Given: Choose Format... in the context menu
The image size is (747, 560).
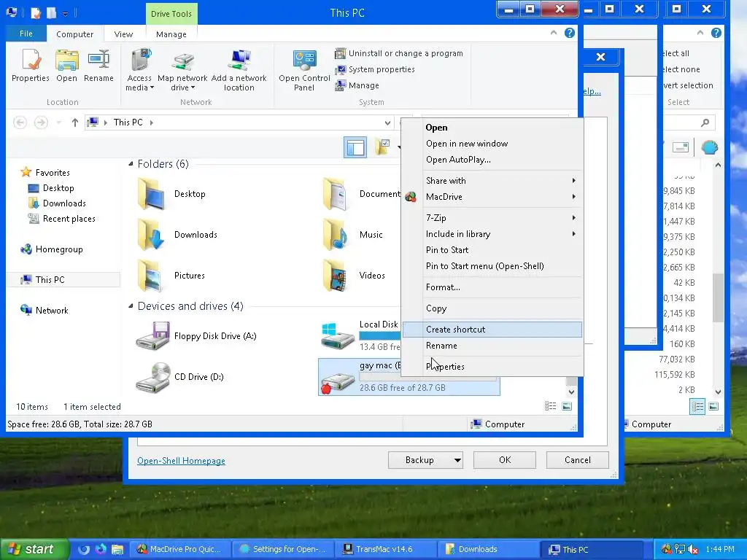Looking at the screenshot, I should (492, 287).
